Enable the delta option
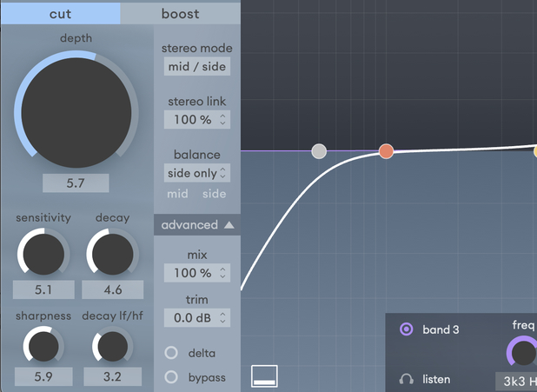537x392 pixels. 171,353
